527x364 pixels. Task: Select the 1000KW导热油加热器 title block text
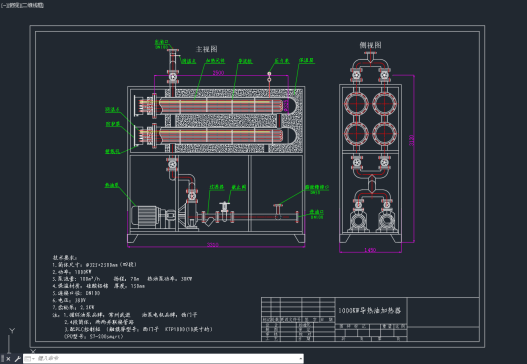pos(369,311)
